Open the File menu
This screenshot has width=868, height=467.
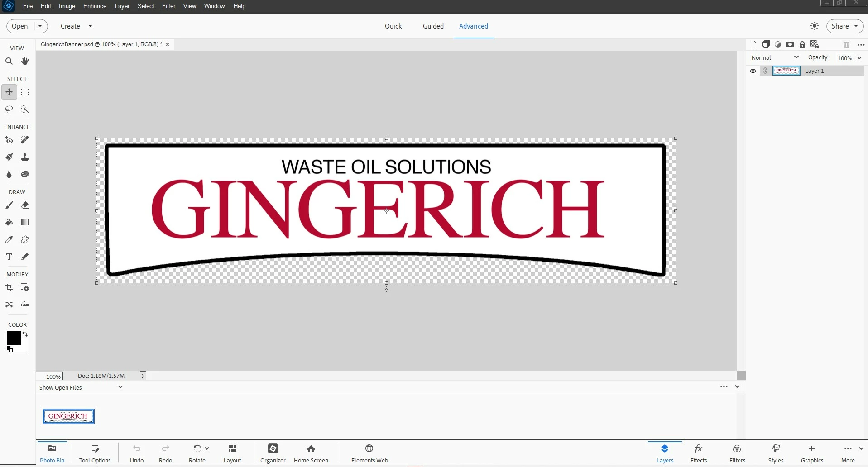[28, 6]
